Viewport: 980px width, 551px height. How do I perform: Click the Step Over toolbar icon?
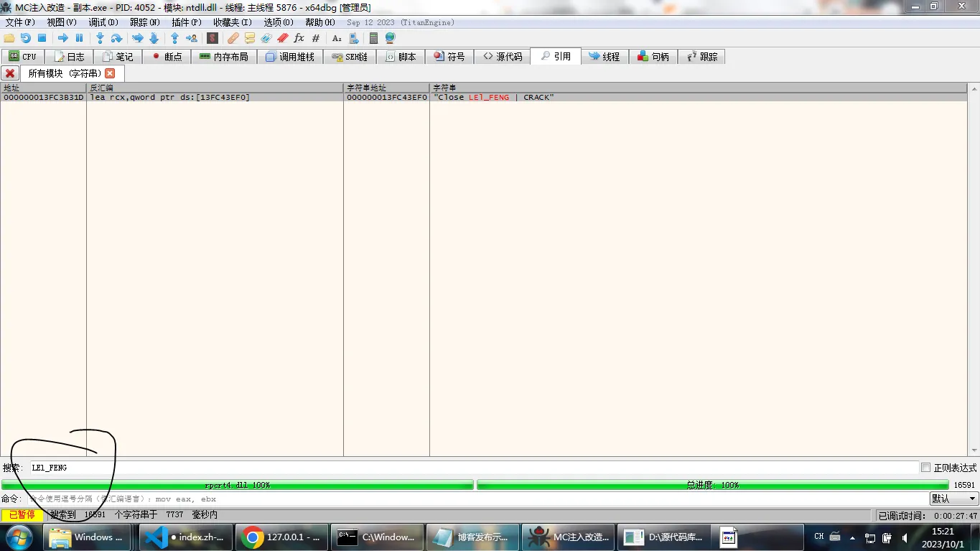[116, 38]
